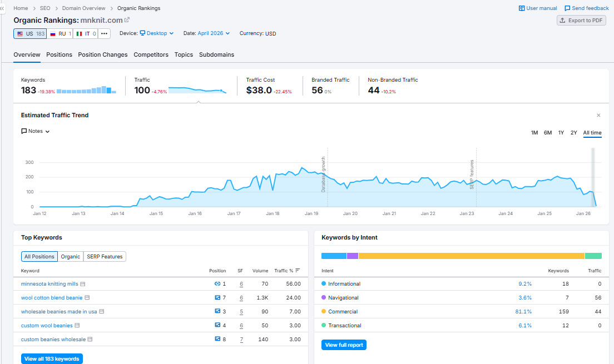Expand the Notes dropdown
Image resolution: width=614 pixels, height=364 pixels.
(x=35, y=131)
